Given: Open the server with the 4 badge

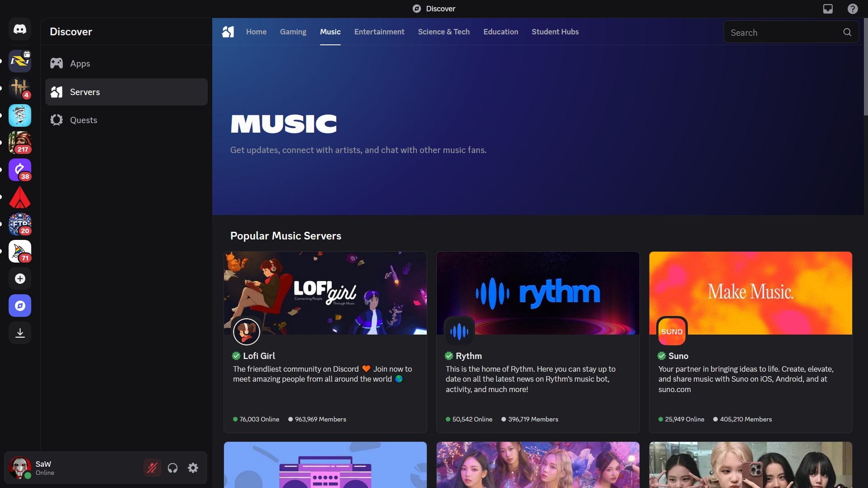Looking at the screenshot, I should click(x=20, y=88).
